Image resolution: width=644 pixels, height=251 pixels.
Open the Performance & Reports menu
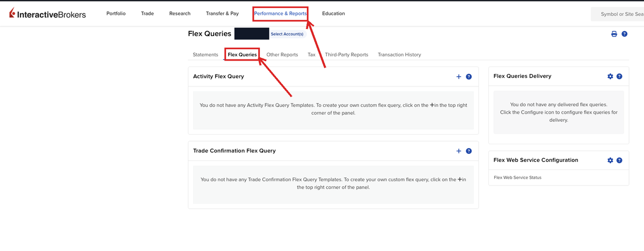[x=280, y=13]
